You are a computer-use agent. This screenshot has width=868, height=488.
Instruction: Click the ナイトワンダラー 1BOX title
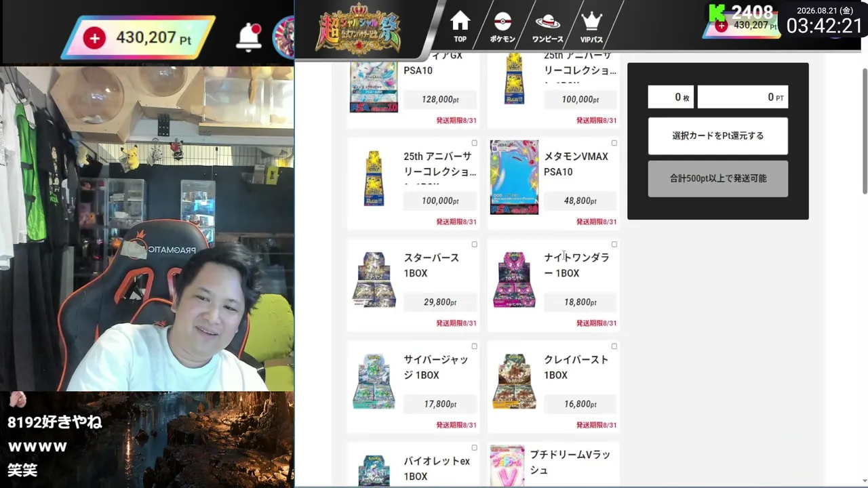tap(576, 266)
